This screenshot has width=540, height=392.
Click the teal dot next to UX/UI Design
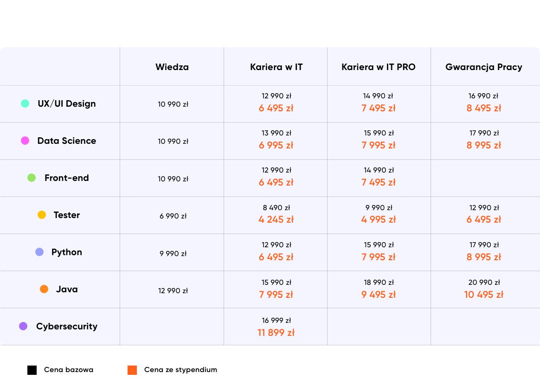(25, 103)
